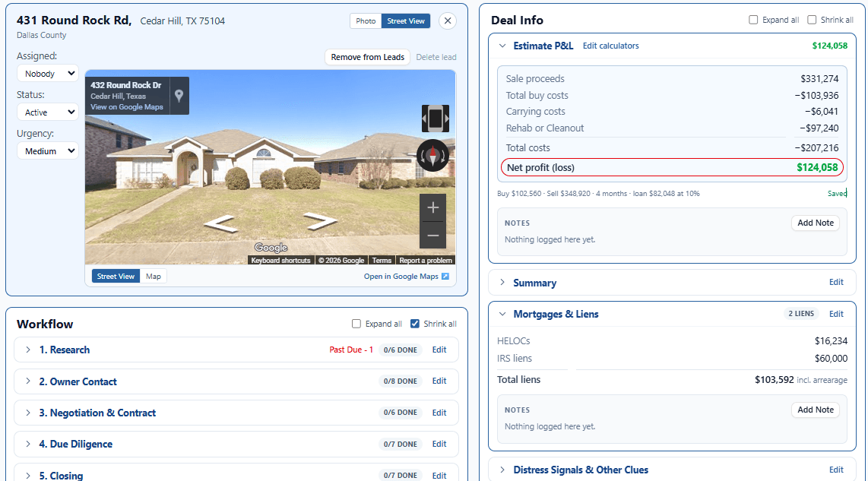The image size is (868, 481).
Task: Click the map pin icon in Street View
Action: coord(179,95)
